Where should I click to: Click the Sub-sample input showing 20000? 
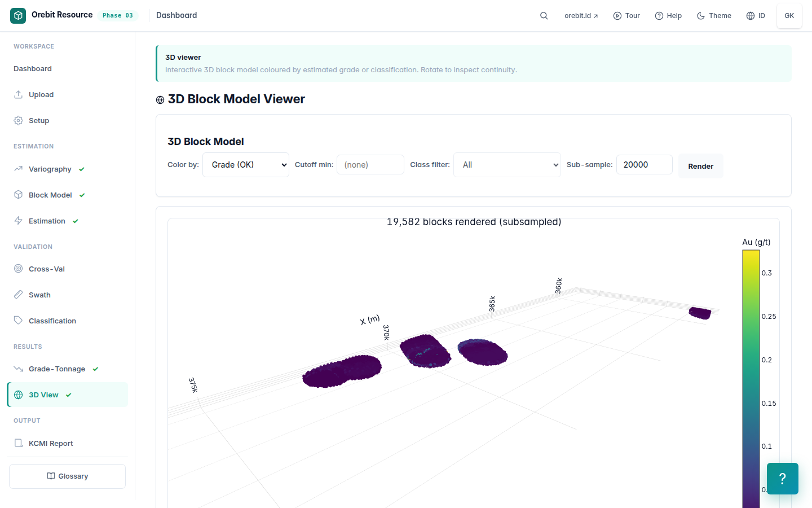pos(645,165)
